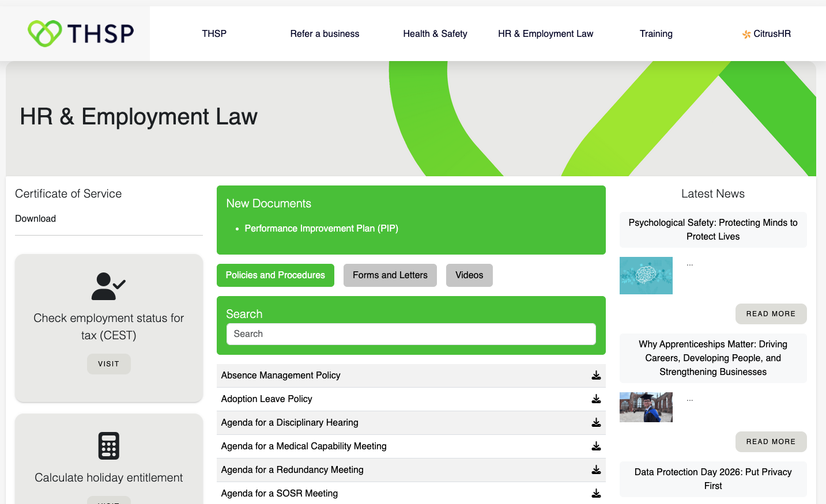Open the apprenticeship graduate news thumbnail
Image resolution: width=826 pixels, height=504 pixels.
pyautogui.click(x=646, y=407)
